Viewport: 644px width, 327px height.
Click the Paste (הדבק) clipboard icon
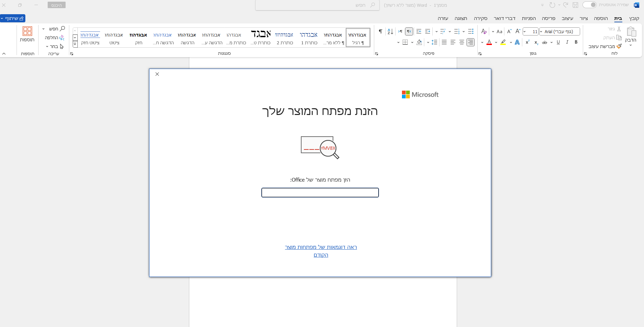pyautogui.click(x=631, y=32)
